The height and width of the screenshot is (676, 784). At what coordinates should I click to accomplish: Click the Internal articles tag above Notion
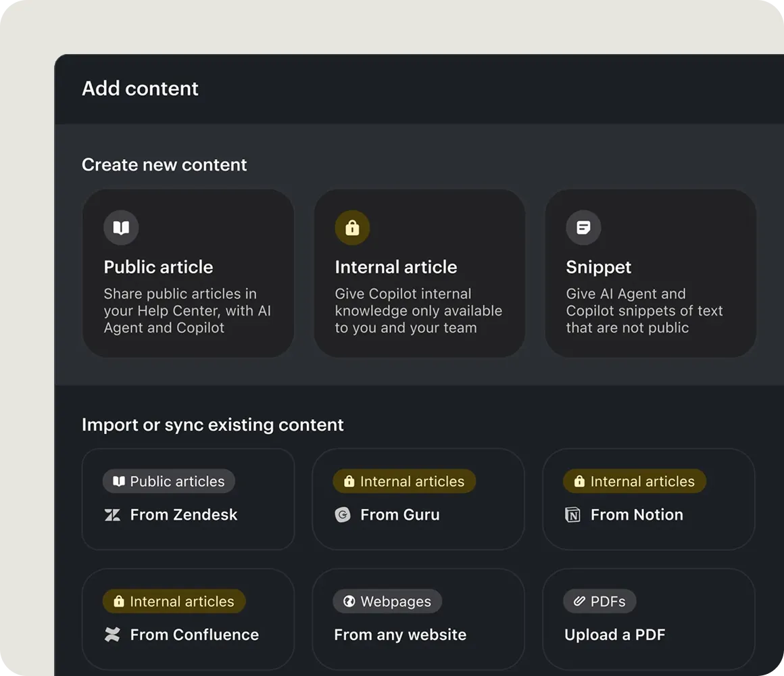(635, 481)
